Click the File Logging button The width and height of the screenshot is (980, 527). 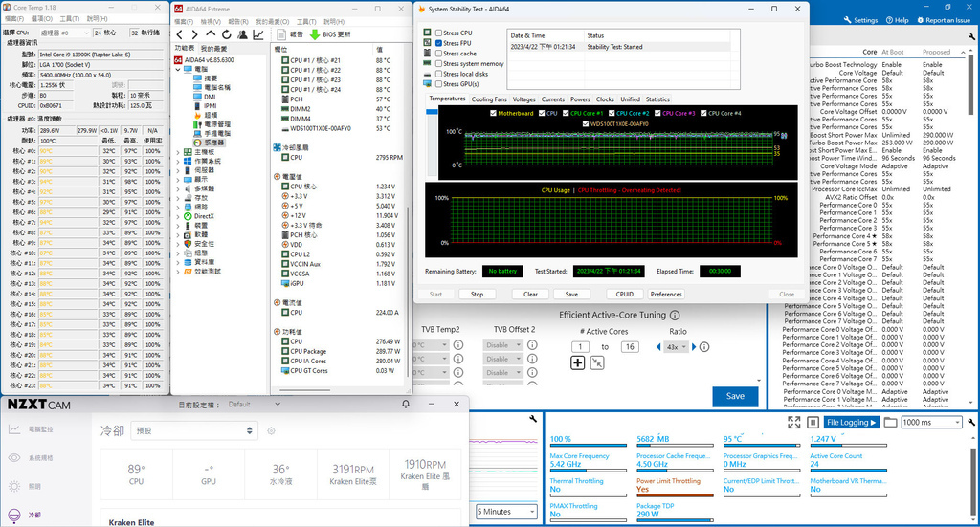pyautogui.click(x=851, y=423)
